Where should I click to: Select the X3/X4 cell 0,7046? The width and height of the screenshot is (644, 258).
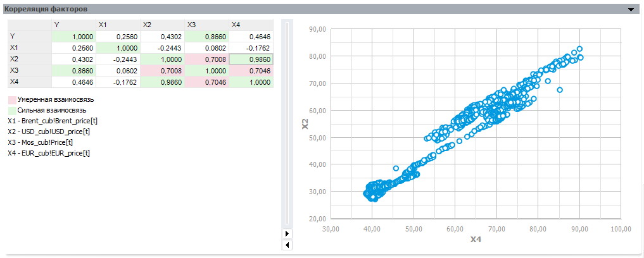point(251,71)
